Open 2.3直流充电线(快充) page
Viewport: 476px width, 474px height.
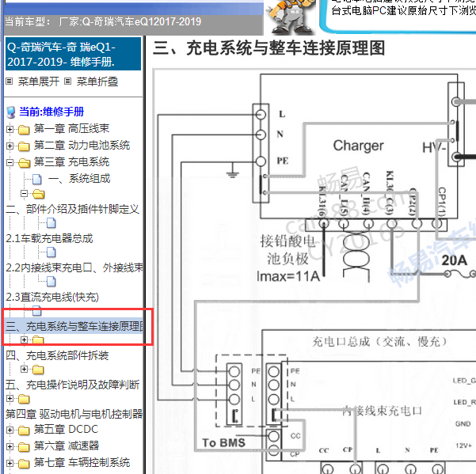coord(52,298)
